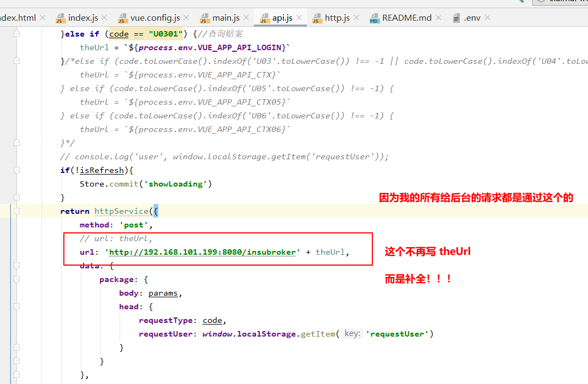Click the VUE_APP_API_LOGIN env variable

[x=239, y=47]
